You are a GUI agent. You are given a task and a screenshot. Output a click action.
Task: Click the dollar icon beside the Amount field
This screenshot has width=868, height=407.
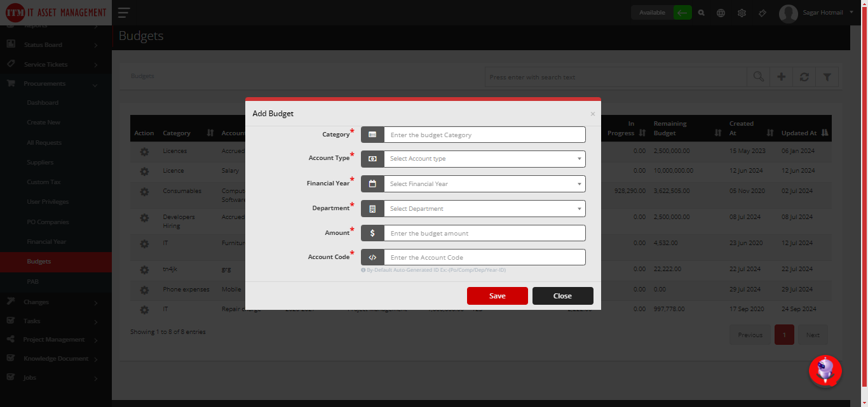(372, 233)
